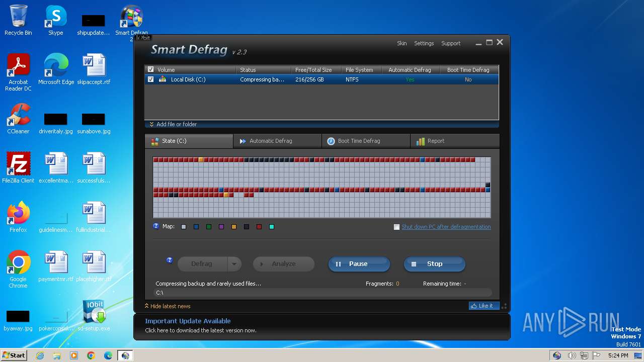Sort by the Status column header
Screen dimensions: 644x362
tap(264, 70)
